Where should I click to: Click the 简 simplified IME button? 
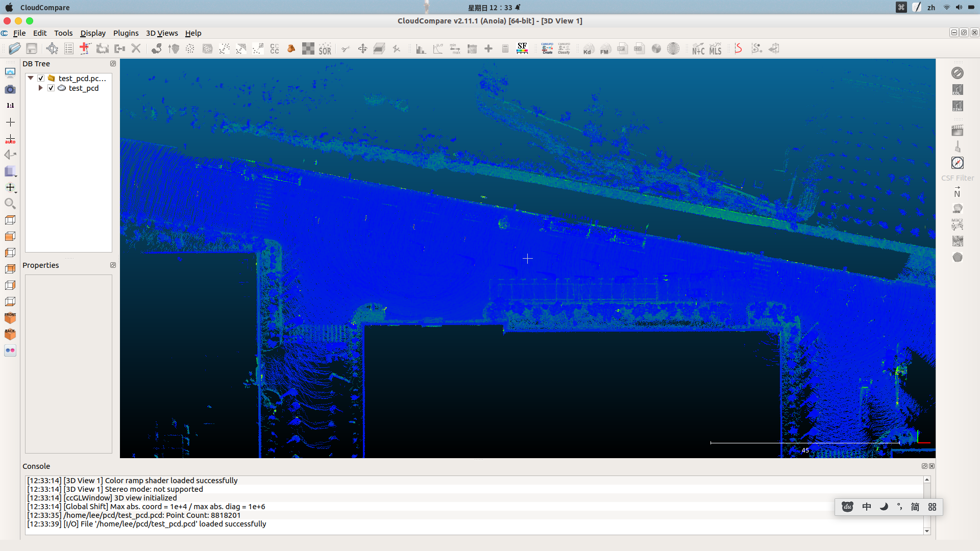(915, 507)
